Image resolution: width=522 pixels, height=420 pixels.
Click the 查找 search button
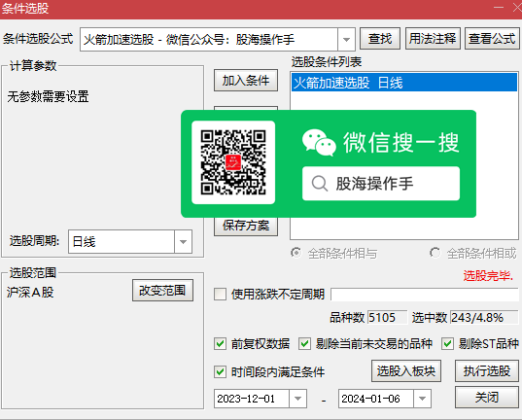[380, 39]
